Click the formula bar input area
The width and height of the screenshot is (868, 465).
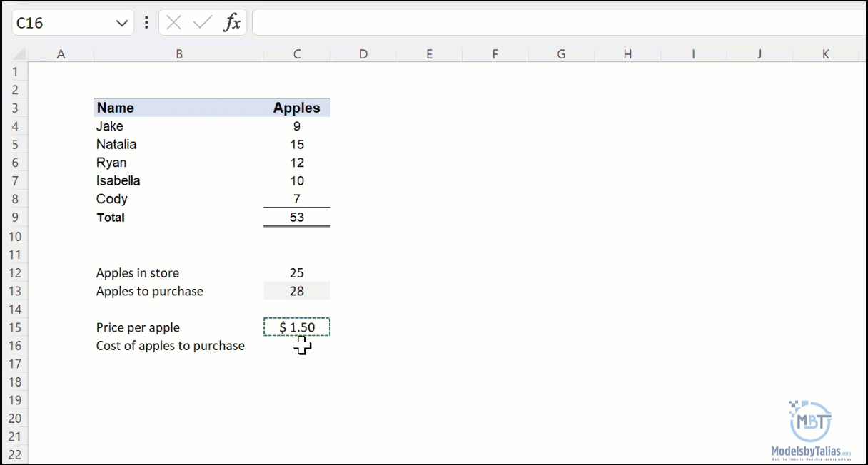coord(500,22)
